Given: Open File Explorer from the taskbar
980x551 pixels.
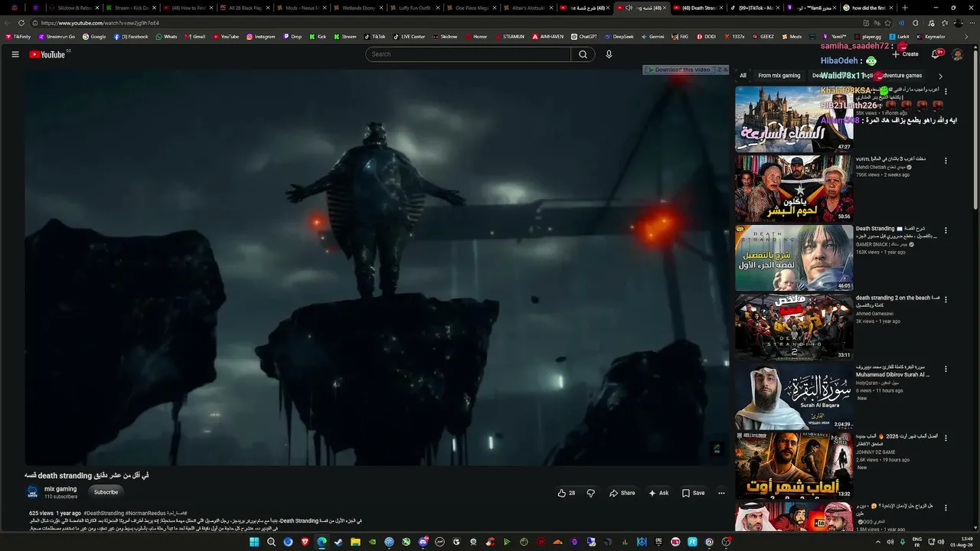Looking at the screenshot, I should pos(355,542).
